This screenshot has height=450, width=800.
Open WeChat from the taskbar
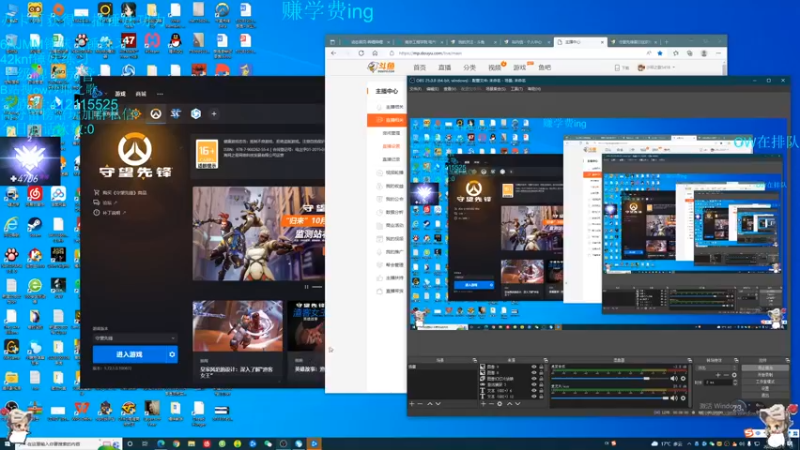(268, 444)
